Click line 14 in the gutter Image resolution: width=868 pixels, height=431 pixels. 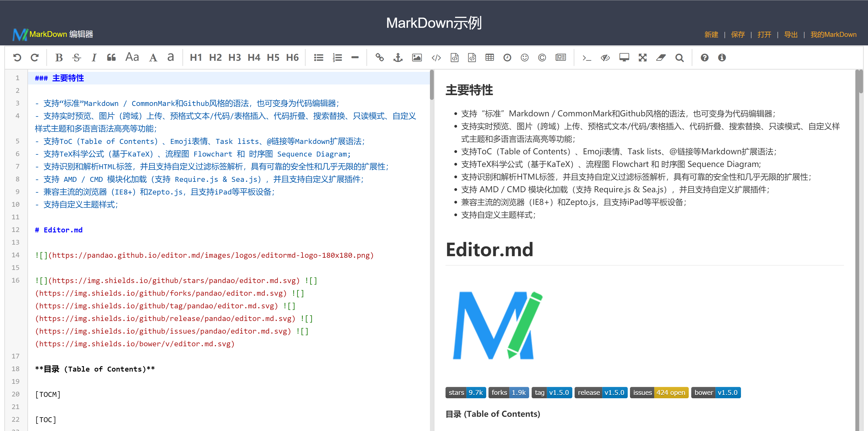[15, 255]
